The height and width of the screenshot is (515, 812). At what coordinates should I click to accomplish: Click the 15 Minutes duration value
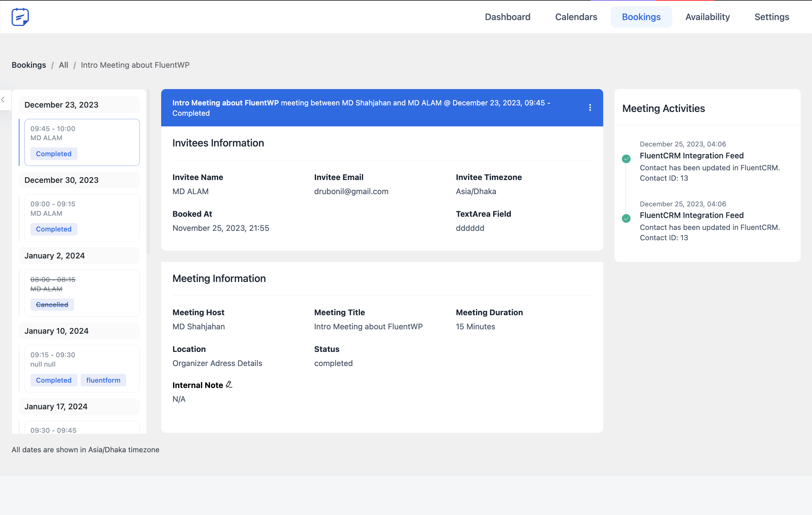475,327
